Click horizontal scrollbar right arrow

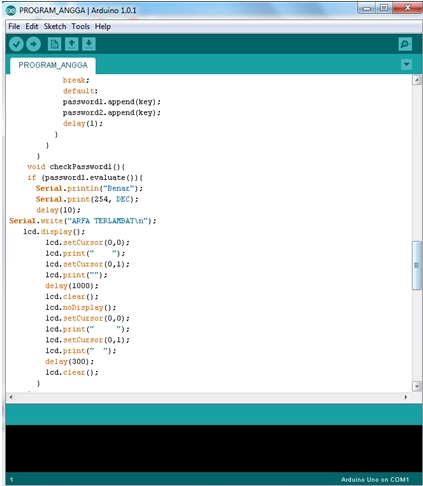click(406, 397)
